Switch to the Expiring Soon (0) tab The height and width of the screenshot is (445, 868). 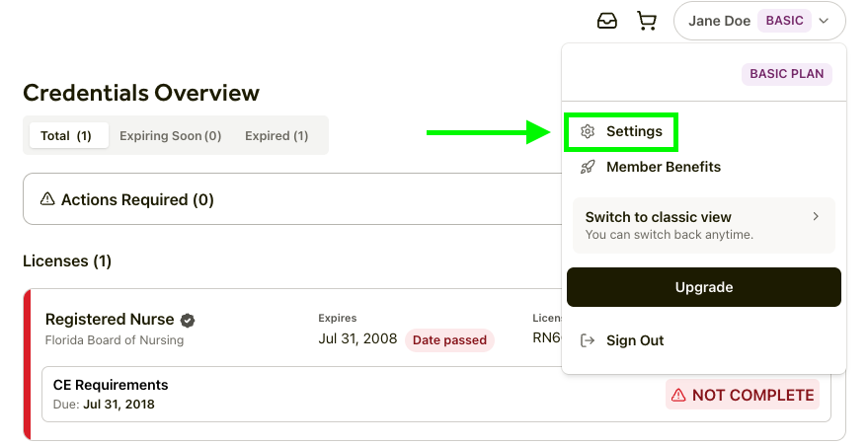[170, 136]
